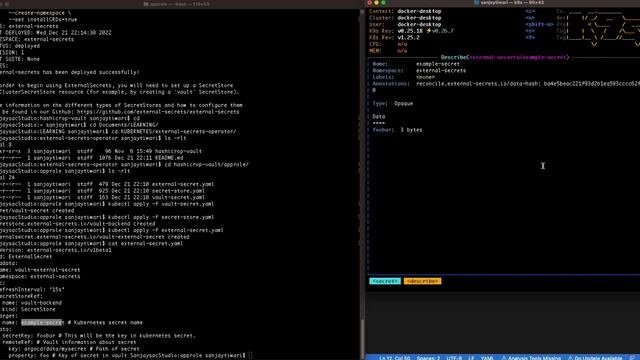Click the Name value example-secret in k9s
The image size is (640, 360).
coord(438,64)
